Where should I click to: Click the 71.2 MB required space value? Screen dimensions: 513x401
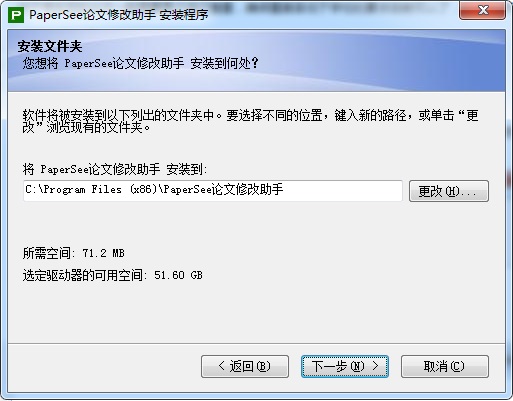click(103, 253)
